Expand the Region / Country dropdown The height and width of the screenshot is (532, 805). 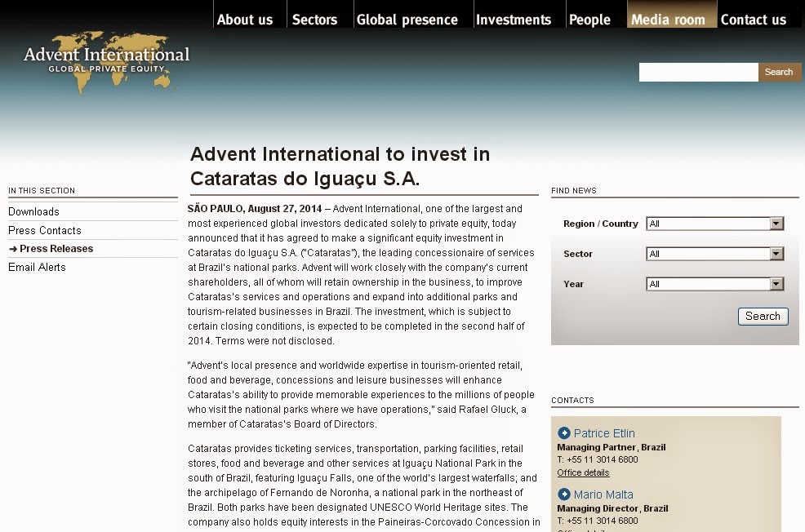pyautogui.click(x=714, y=224)
